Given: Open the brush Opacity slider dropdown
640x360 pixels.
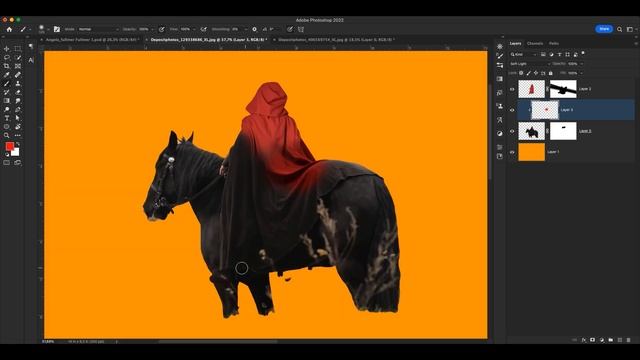Looking at the screenshot, I should tap(152, 29).
